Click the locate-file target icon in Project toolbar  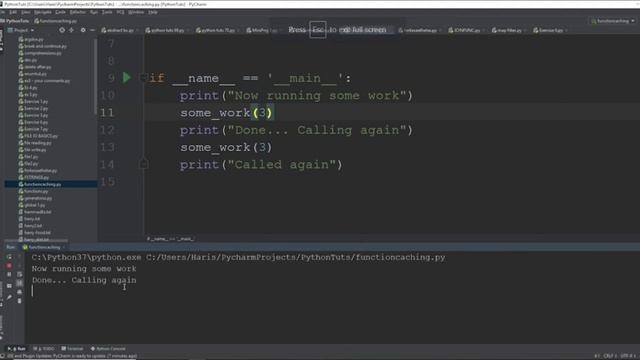[62, 30]
